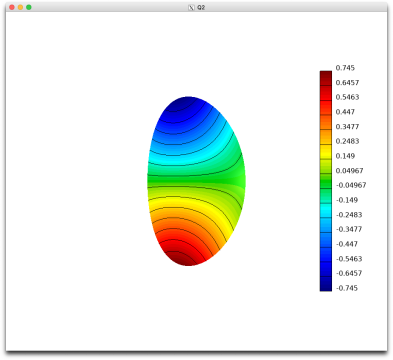Click the yellow segment of the colorbar
393x360 pixels.
coord(326,152)
